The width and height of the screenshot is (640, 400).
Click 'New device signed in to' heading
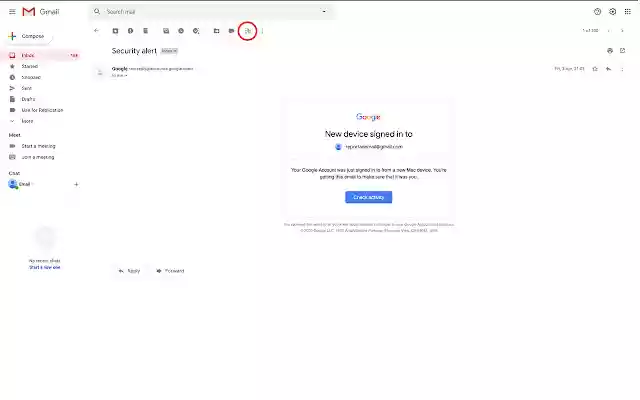coord(369,134)
